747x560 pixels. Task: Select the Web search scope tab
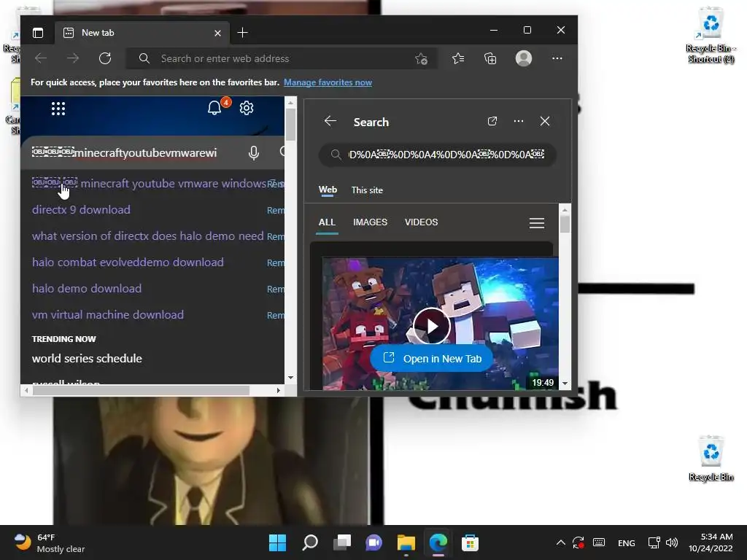(328, 190)
